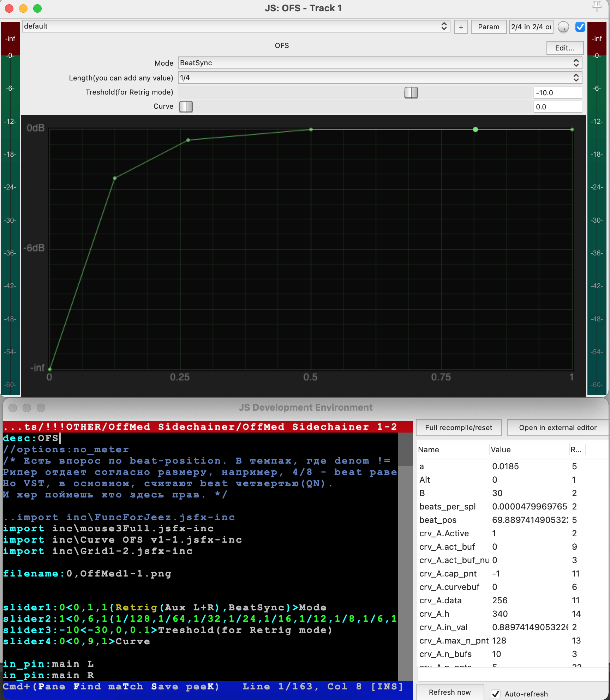Click the import inc\Grid1-2.jsfx-inc line
This screenshot has height=700, width=610.
(98, 551)
